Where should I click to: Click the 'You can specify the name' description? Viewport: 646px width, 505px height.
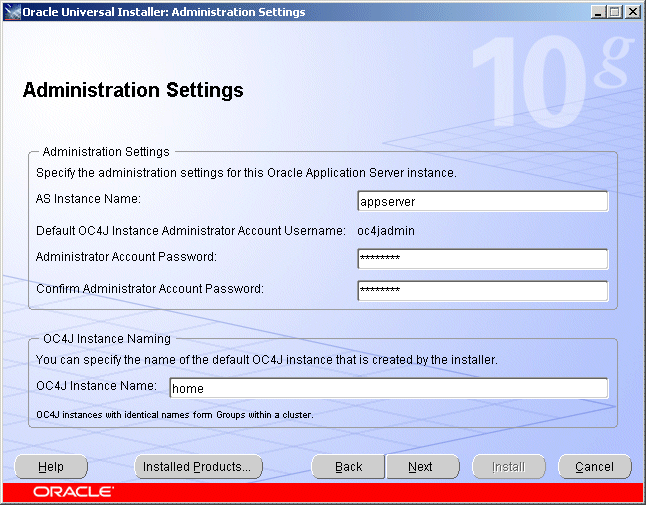pyautogui.click(x=267, y=360)
